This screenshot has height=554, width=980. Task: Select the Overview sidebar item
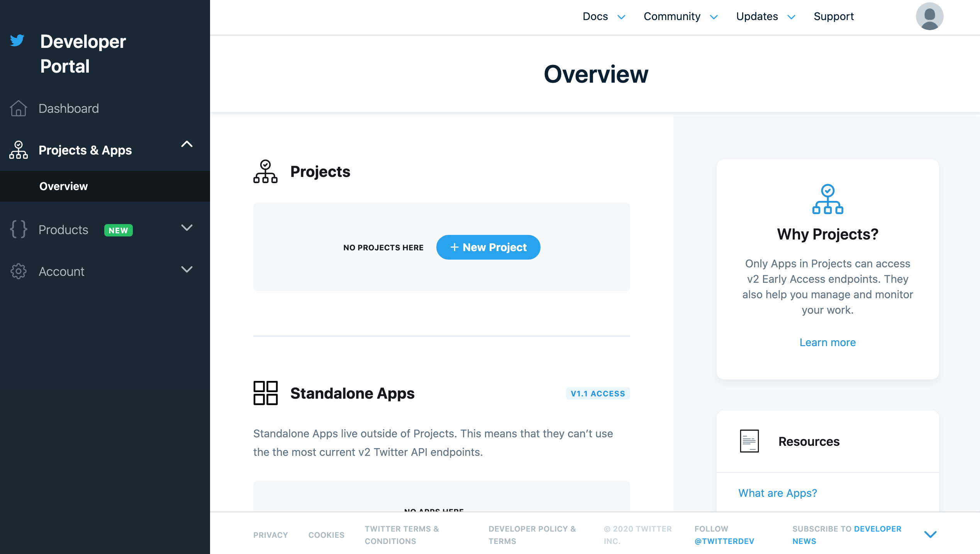[64, 186]
